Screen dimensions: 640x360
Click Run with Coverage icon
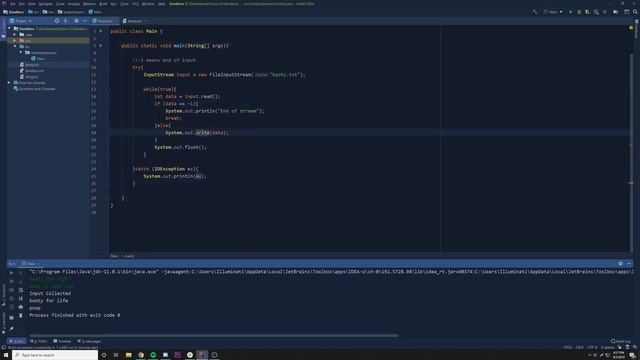[588, 12]
